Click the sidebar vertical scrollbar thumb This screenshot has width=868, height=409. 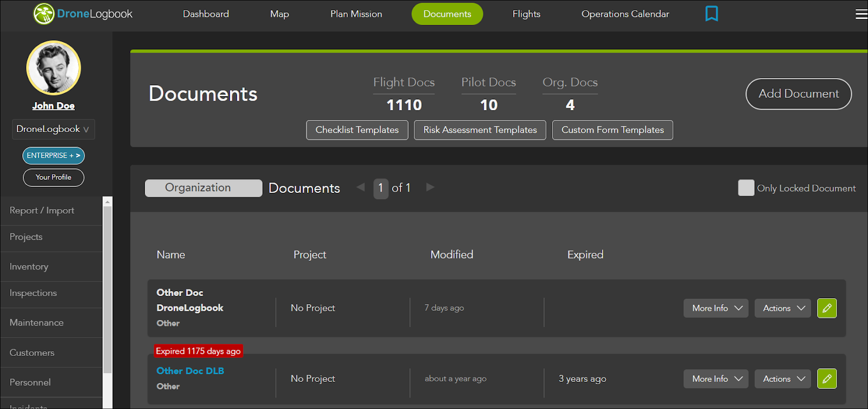click(107, 290)
